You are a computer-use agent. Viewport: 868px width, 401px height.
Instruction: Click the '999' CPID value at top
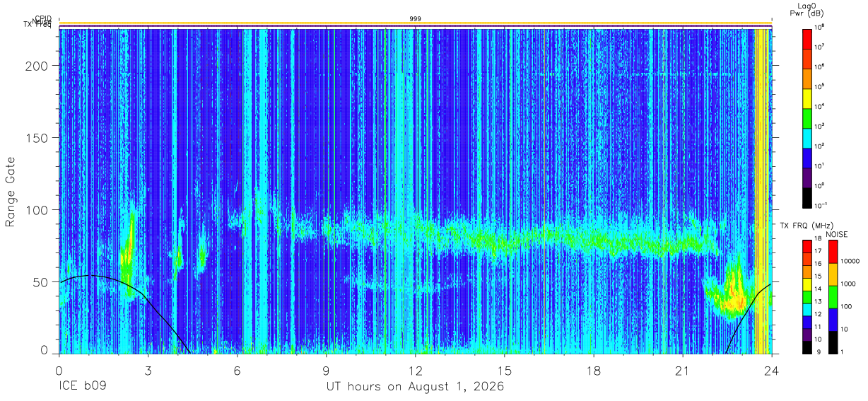tap(415, 18)
